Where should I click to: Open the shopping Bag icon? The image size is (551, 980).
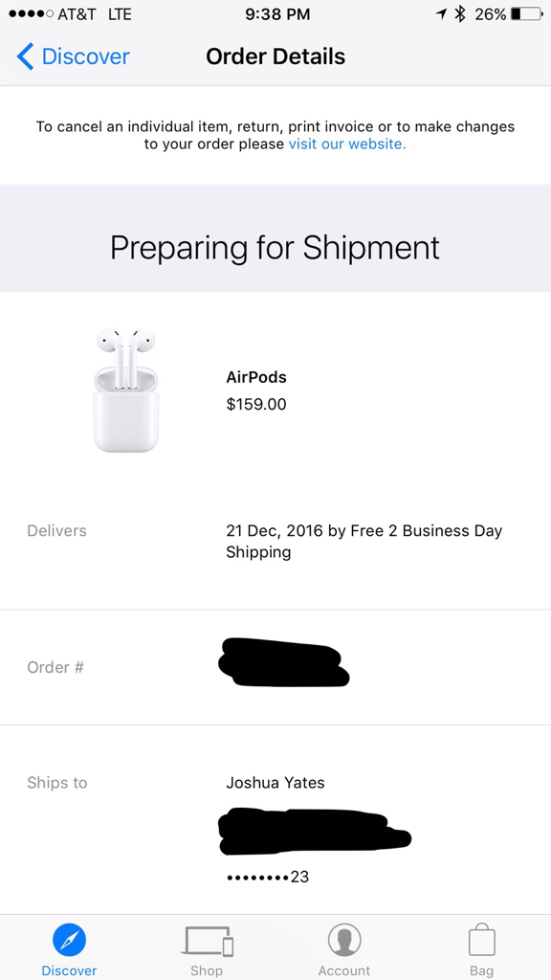(482, 940)
